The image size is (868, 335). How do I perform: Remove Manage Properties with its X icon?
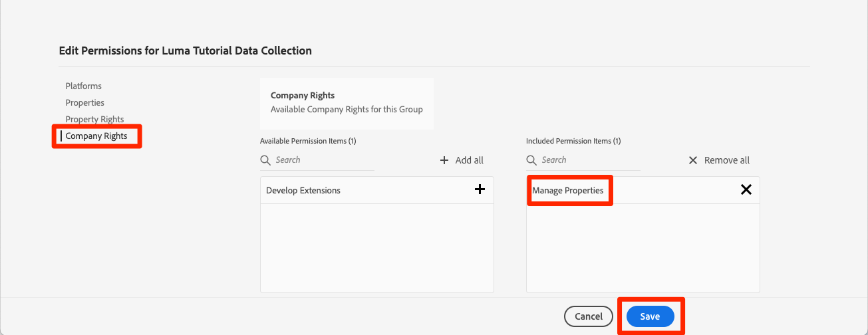(x=746, y=190)
